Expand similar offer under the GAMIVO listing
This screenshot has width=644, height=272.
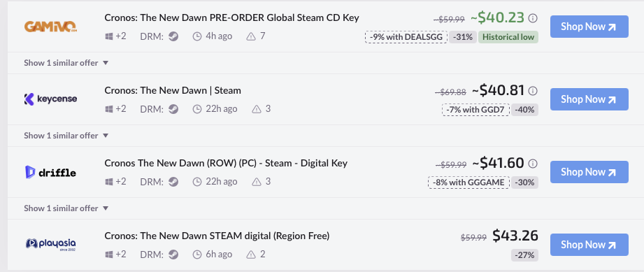(66, 63)
